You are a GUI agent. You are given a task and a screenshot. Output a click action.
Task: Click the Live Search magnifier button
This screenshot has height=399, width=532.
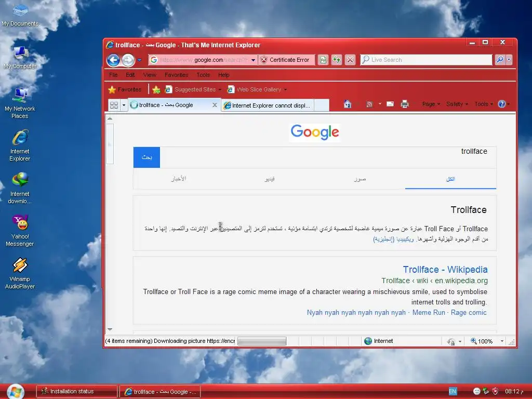coord(500,60)
